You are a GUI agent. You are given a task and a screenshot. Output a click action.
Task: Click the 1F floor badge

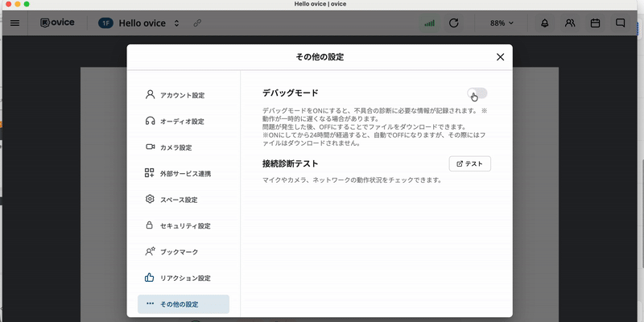tap(106, 23)
